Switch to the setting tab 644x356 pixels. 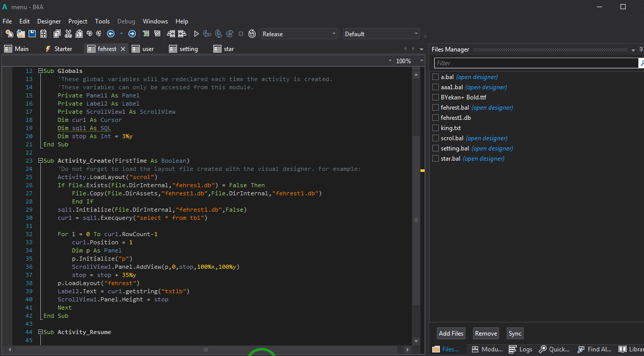pos(188,49)
